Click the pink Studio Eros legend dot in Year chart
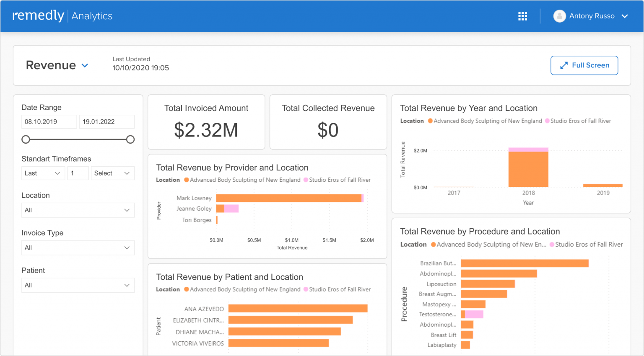This screenshot has height=356, width=644. coord(547,121)
